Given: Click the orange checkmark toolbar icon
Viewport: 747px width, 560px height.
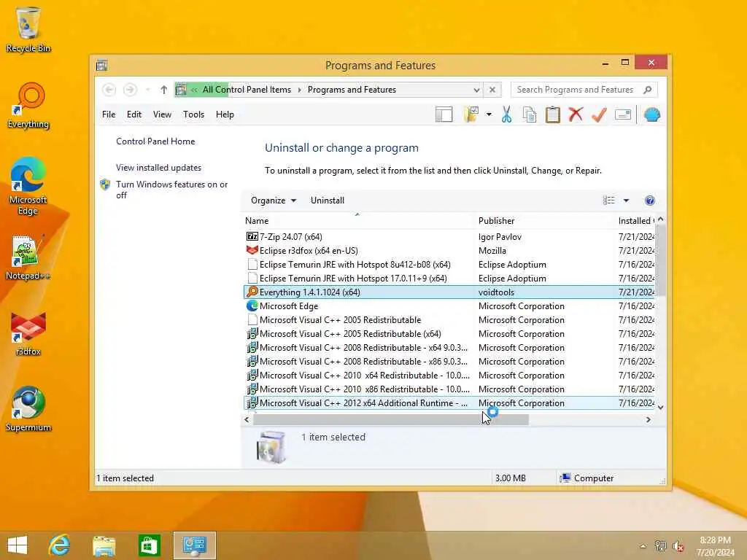Looking at the screenshot, I should (599, 114).
